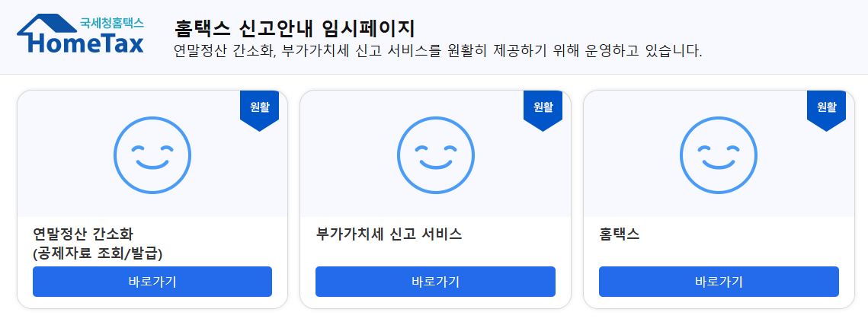Click the page description sentence under heading

(x=438, y=51)
